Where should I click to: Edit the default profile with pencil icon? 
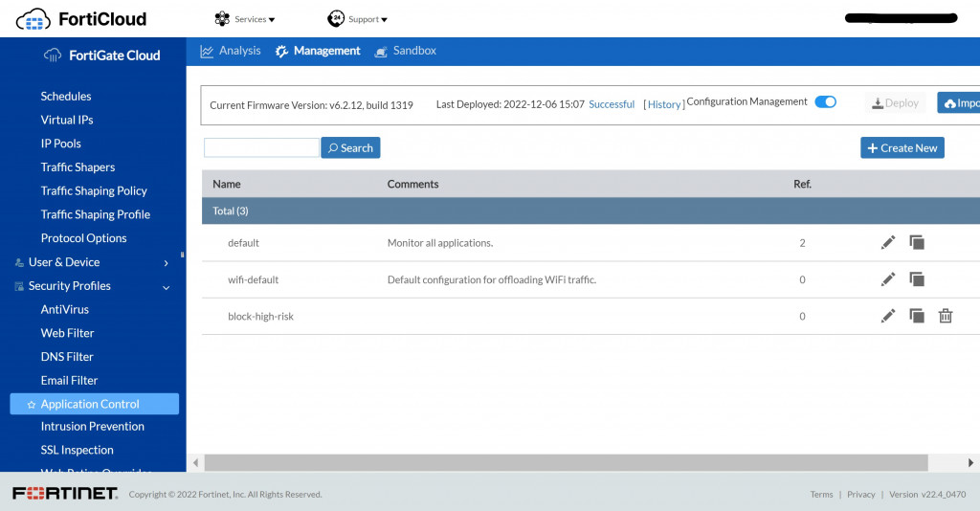pos(888,242)
